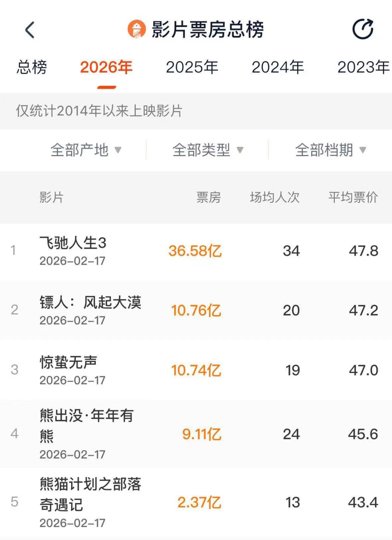
Task: Switch to the 2023年 tab
Action: click(x=363, y=67)
